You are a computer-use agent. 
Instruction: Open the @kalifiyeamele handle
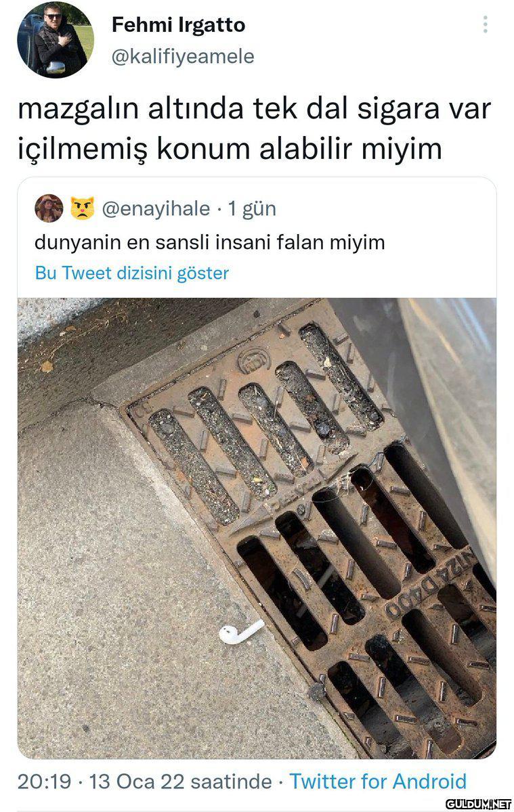coord(182,57)
